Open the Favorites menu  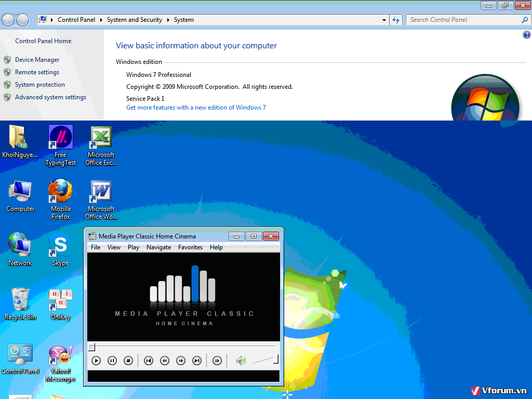[190, 247]
